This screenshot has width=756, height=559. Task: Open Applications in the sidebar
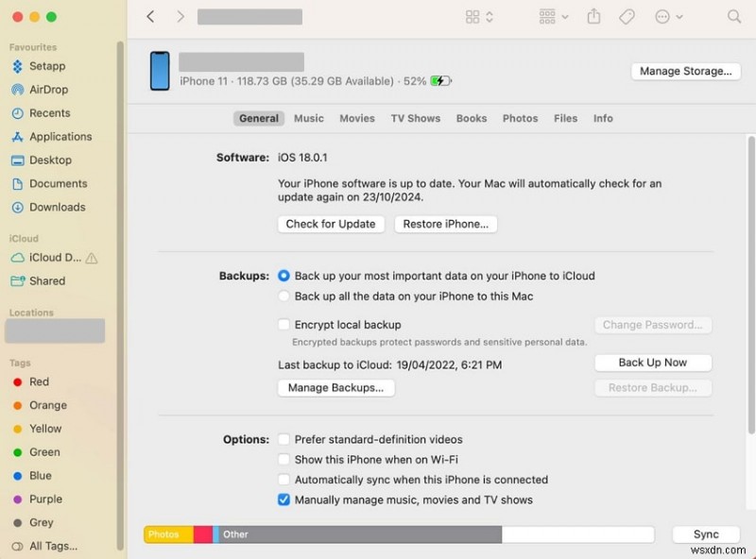[x=60, y=137]
